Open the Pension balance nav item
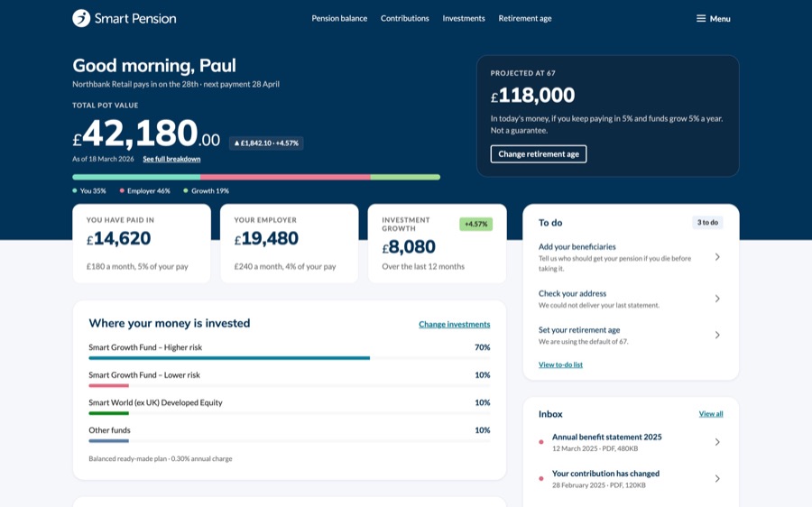This screenshot has width=812, height=507. (339, 18)
